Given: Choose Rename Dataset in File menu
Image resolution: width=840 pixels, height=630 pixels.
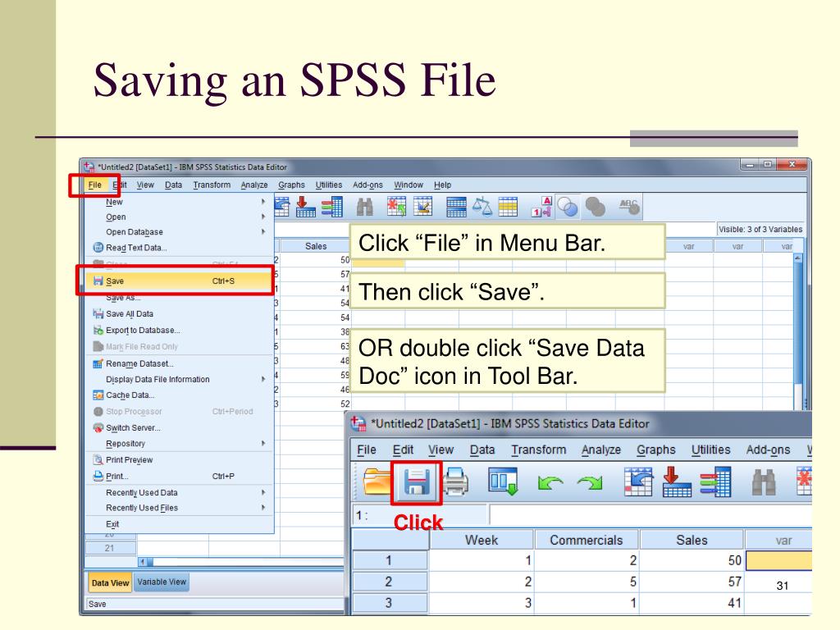Looking at the screenshot, I should click(x=180, y=363).
